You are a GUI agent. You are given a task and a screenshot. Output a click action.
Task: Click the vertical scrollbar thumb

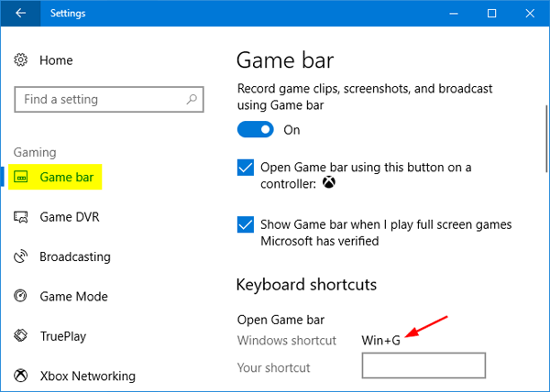tap(546, 138)
